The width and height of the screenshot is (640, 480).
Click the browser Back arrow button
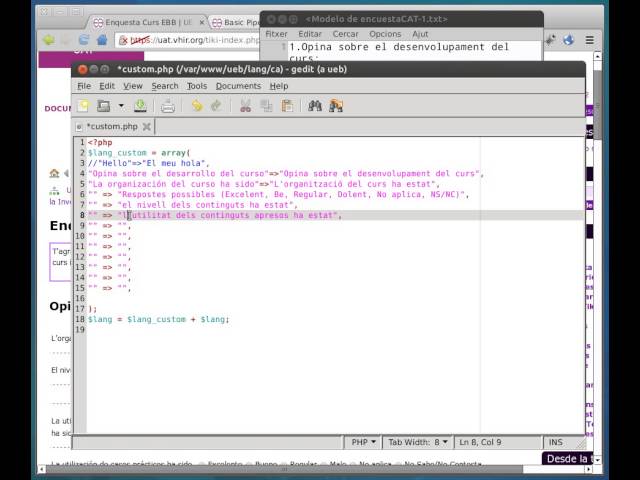point(49,40)
